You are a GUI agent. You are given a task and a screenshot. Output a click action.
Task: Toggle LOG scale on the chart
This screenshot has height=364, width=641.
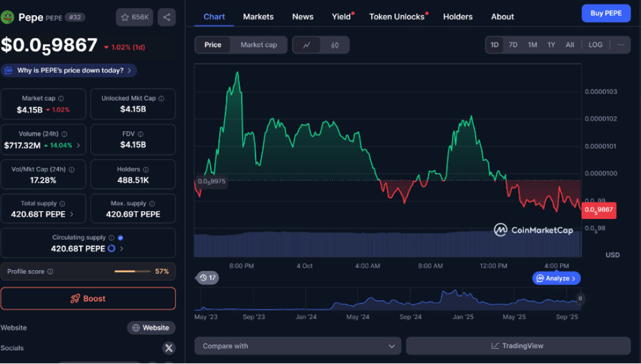tap(595, 45)
